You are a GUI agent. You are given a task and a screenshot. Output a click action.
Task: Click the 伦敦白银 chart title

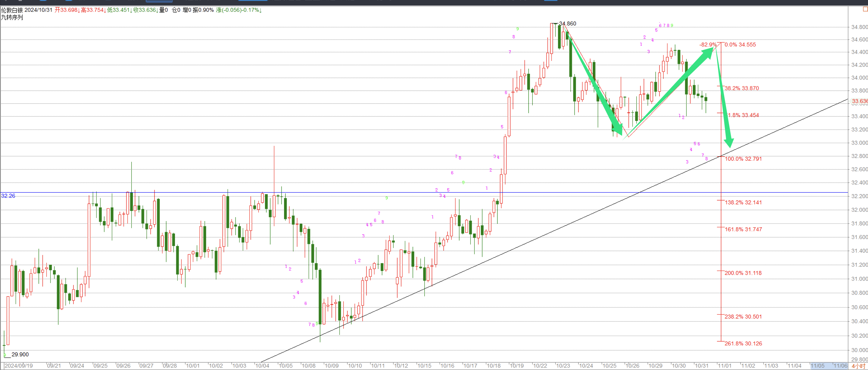12,10
